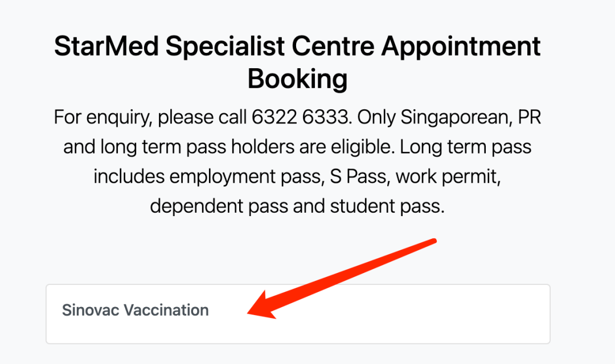This screenshot has width=615, height=364.
Task: Click the 'Sinovac Vaccination' label text
Action: coord(136,311)
